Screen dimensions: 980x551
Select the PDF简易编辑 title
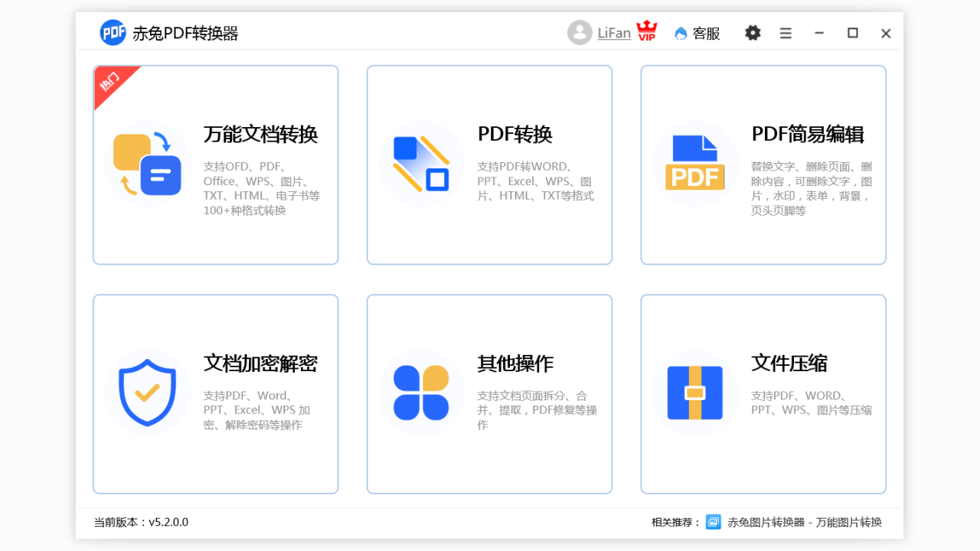(808, 135)
